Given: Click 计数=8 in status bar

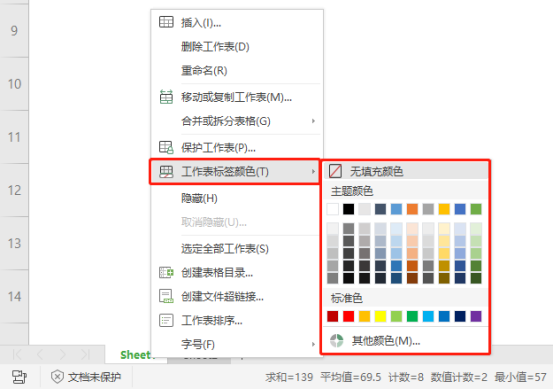Looking at the screenshot, I should click(x=406, y=377).
